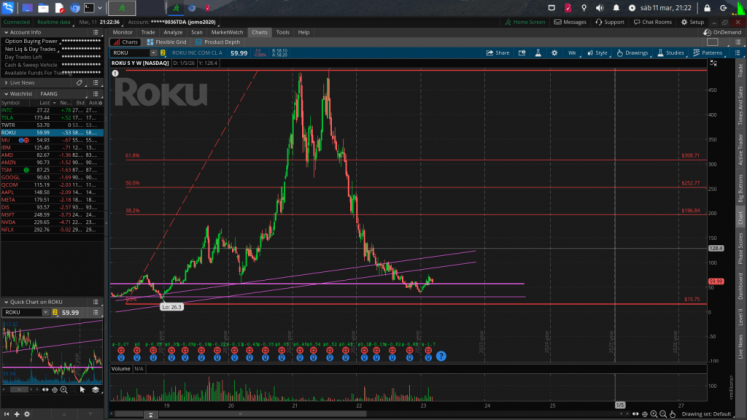Launch OnDemand mode
Screen dimensions: 747x420
click(x=723, y=32)
